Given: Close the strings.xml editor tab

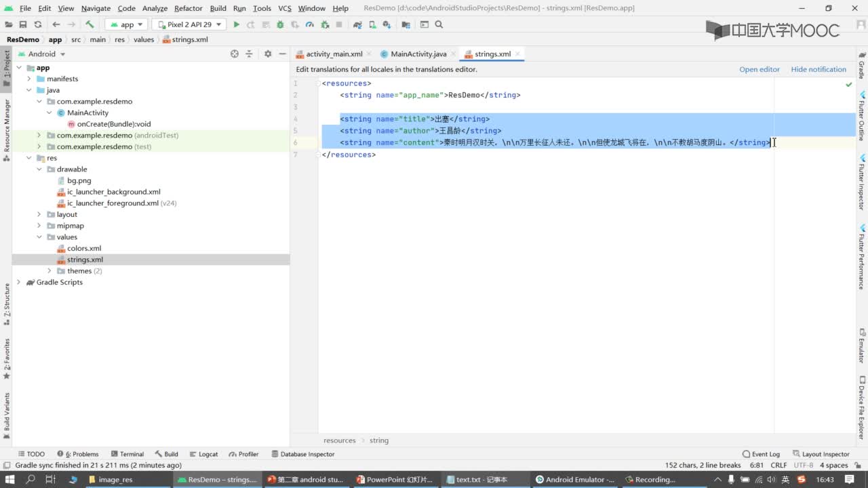Looking at the screenshot, I should click(517, 54).
